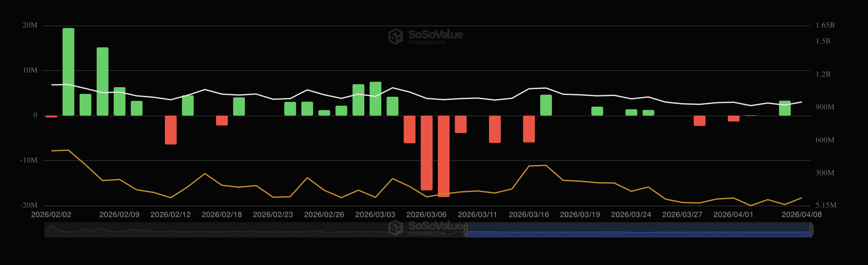
Task: Click the longest red outflow bar
Action: tap(444, 156)
